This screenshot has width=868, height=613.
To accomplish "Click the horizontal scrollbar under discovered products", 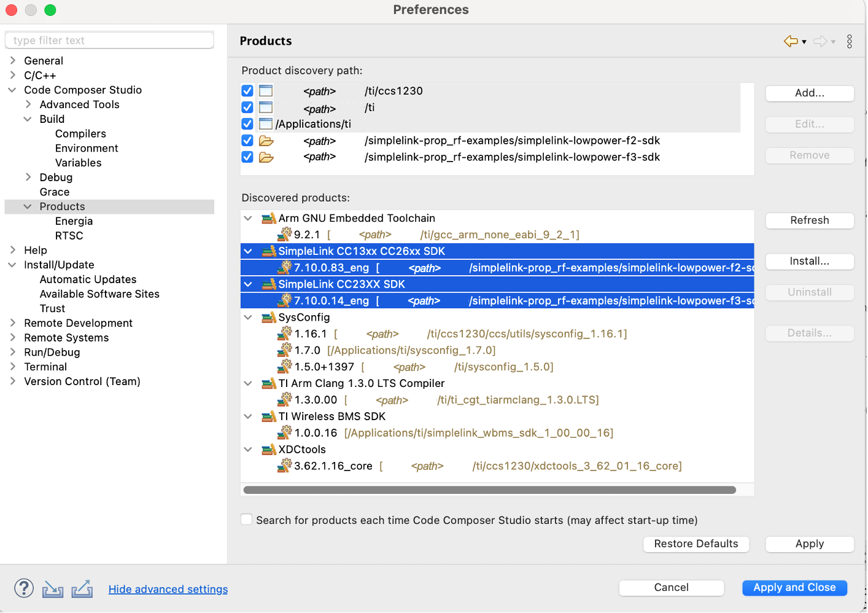I will 490,490.
